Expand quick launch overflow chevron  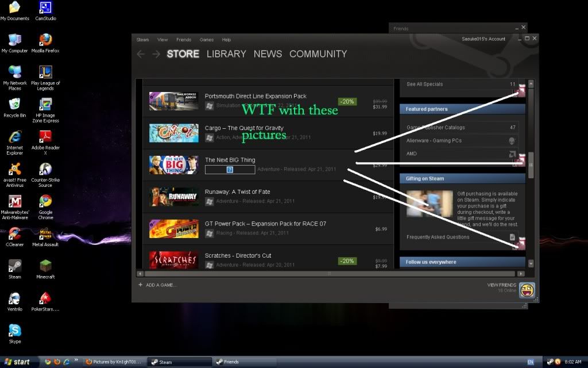(x=76, y=360)
